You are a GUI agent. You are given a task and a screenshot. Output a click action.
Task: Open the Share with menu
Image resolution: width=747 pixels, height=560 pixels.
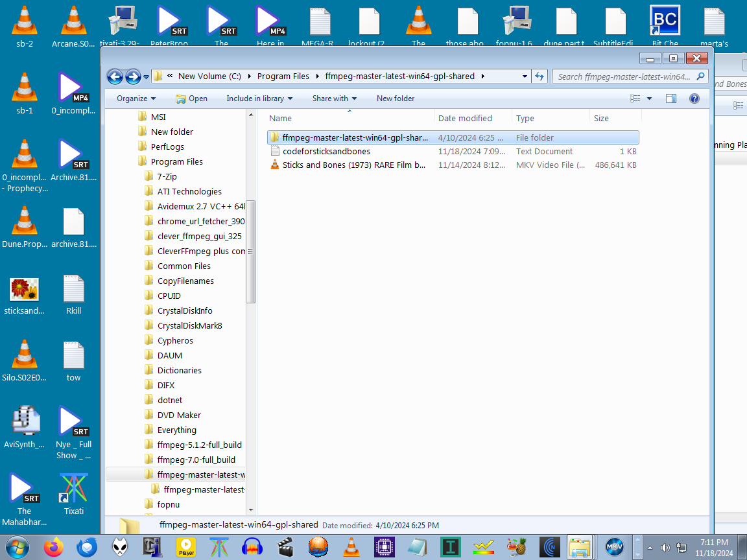click(x=335, y=99)
